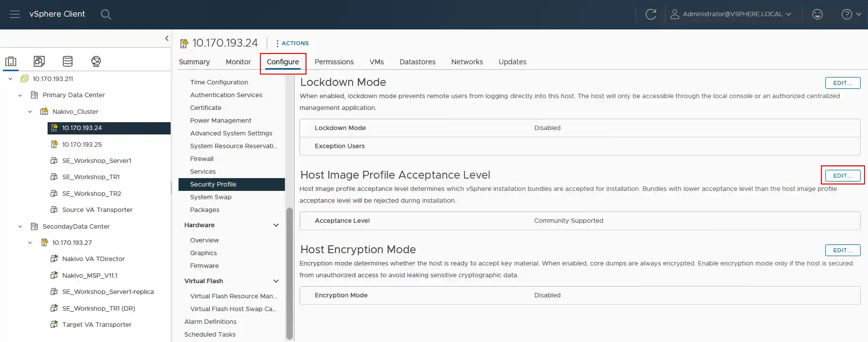Select Firewall in the configure menu
This screenshot has width=868, height=342.
[202, 159]
